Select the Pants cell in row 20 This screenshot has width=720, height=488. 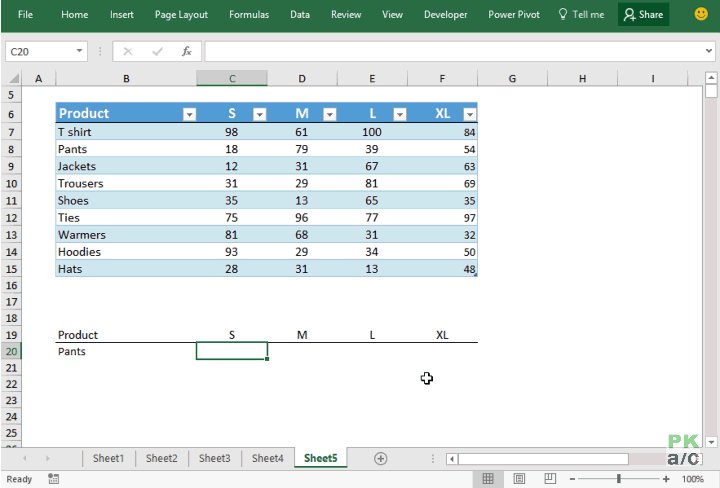point(126,352)
